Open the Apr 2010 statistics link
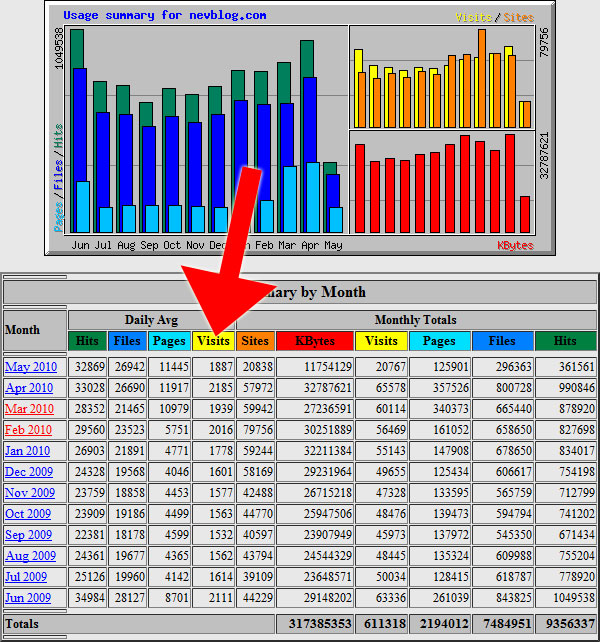Image resolution: width=600 pixels, height=642 pixels. click(30, 388)
